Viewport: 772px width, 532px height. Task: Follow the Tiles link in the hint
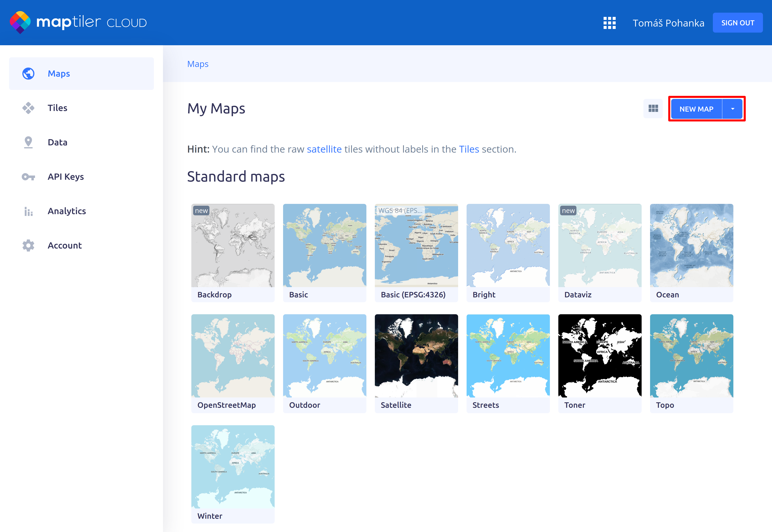pos(469,149)
